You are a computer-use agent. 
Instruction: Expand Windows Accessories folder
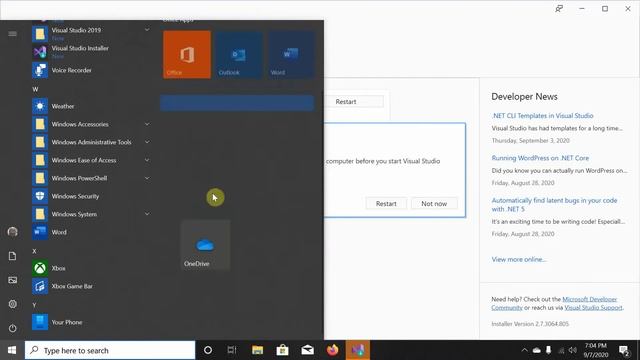click(147, 124)
